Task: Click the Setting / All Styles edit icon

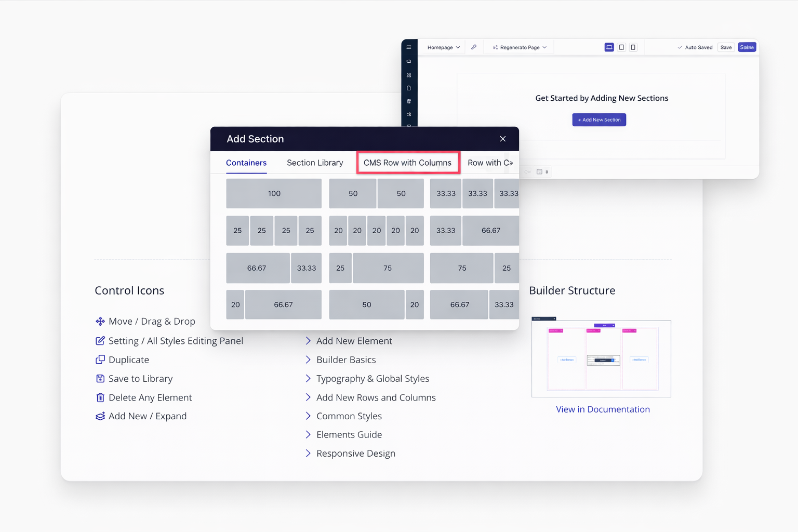Action: tap(100, 341)
